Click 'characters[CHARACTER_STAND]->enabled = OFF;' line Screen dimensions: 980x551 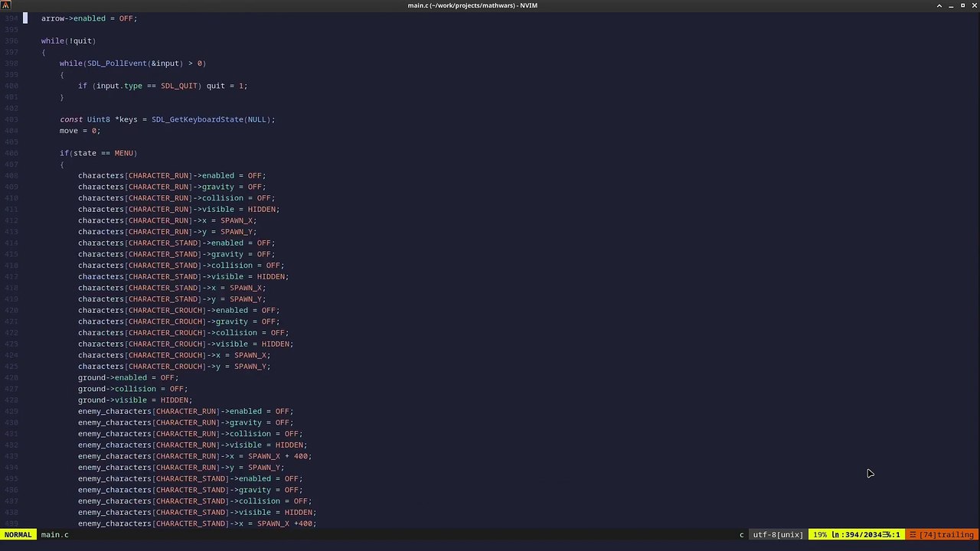click(176, 243)
